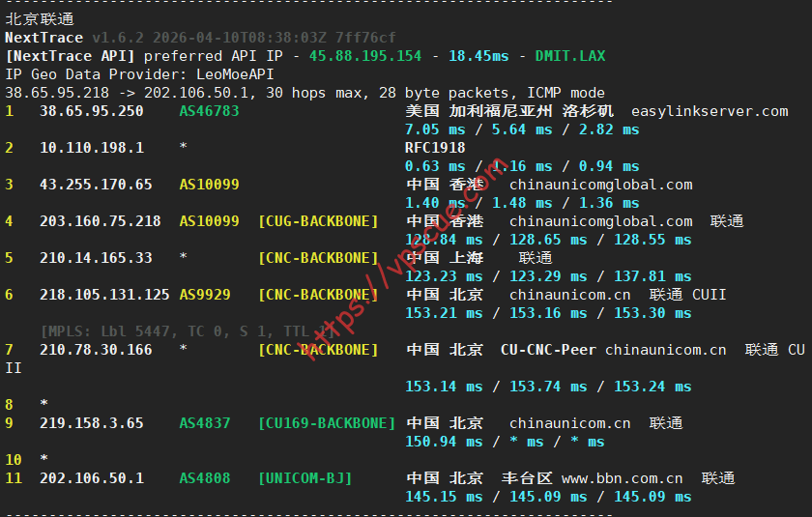The width and height of the screenshot is (812, 517).
Task: Click the hop 5 IP 210.14.165.33
Action: click(96, 258)
